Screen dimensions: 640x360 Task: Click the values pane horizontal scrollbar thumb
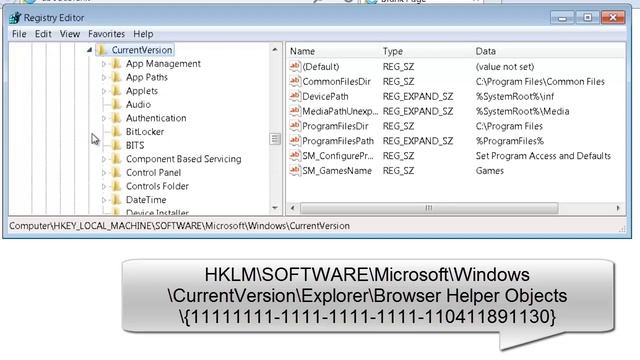[x=429, y=208]
